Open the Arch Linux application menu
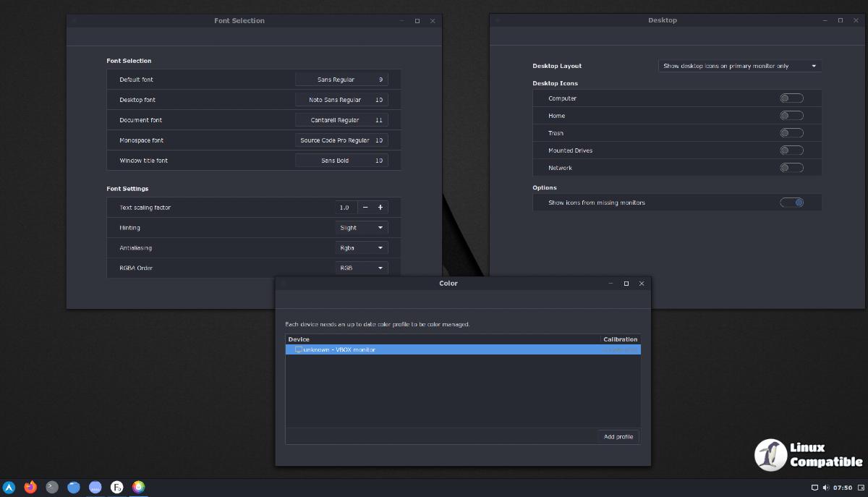This screenshot has height=497, width=868. pos(9,487)
